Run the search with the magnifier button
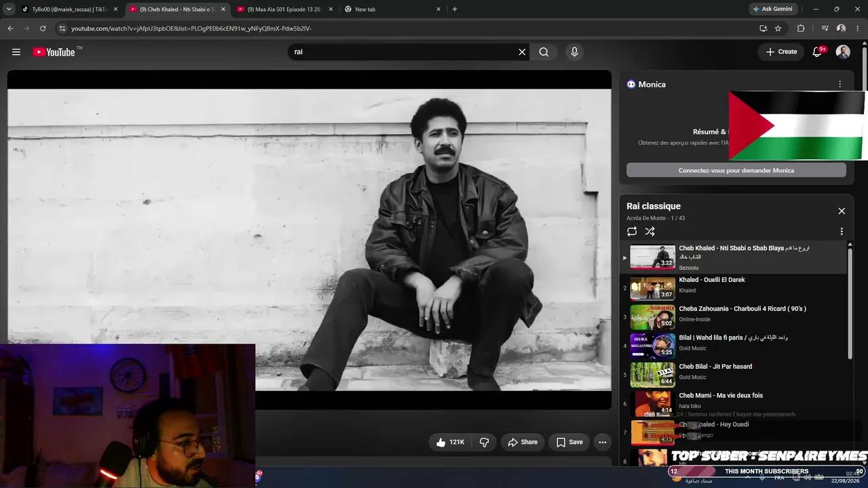 pos(544,52)
